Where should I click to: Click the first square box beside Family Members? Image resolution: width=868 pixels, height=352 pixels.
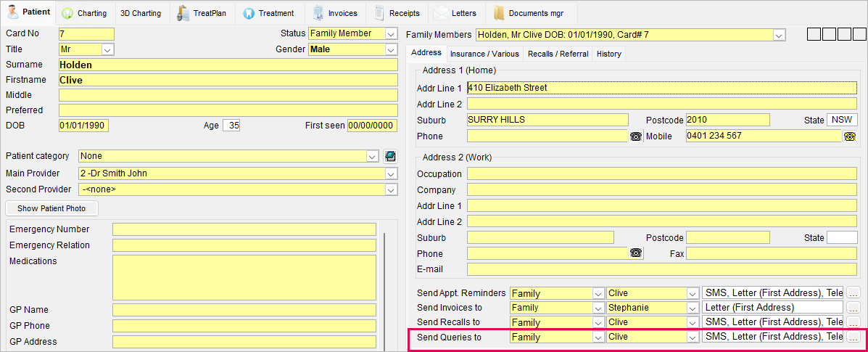click(814, 34)
